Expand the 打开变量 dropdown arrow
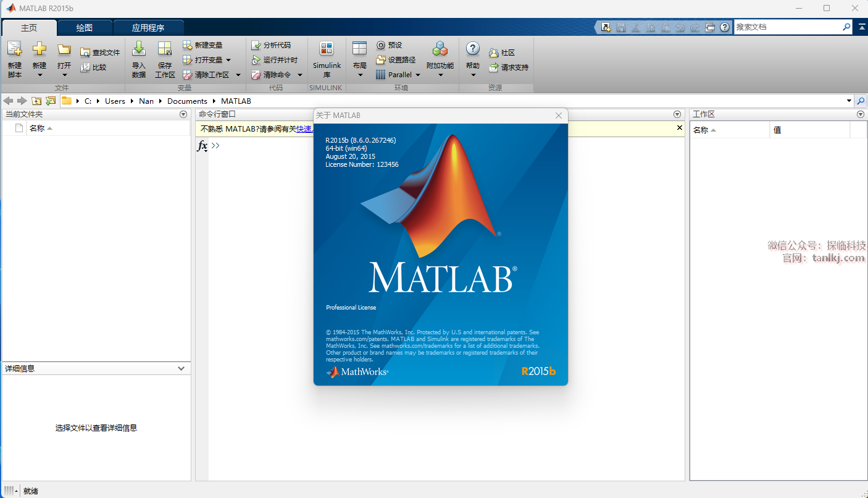868x498 pixels. coord(228,60)
